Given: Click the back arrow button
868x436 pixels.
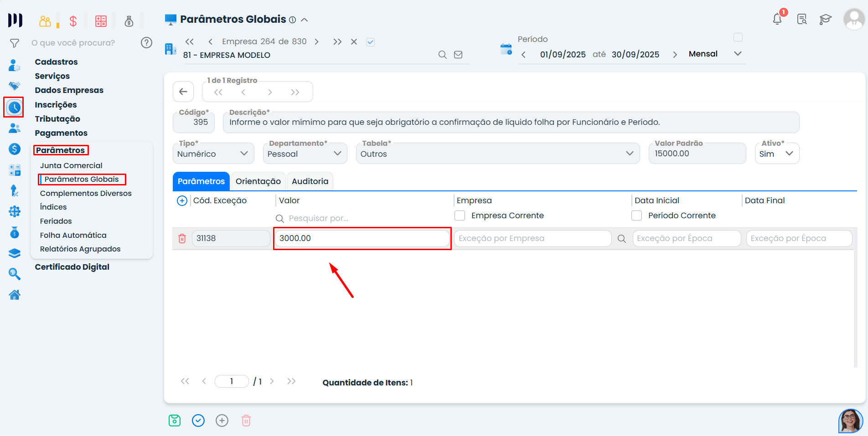Looking at the screenshot, I should pos(183,92).
